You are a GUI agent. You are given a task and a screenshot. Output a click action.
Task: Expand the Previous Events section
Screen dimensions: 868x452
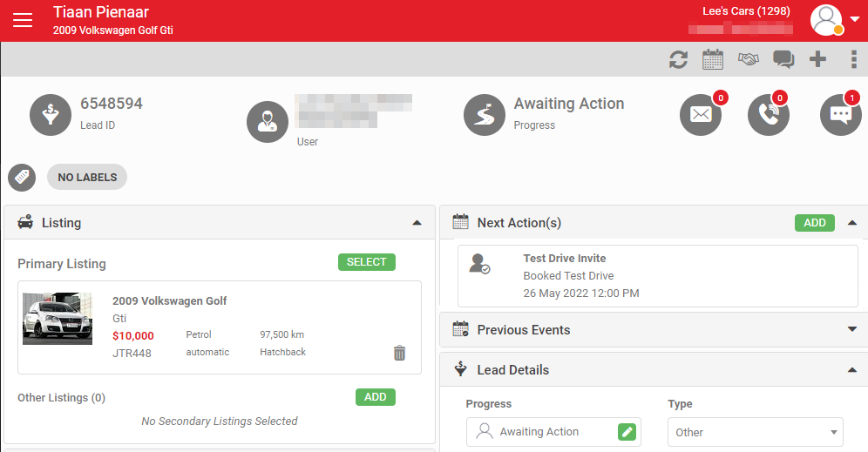(851, 329)
